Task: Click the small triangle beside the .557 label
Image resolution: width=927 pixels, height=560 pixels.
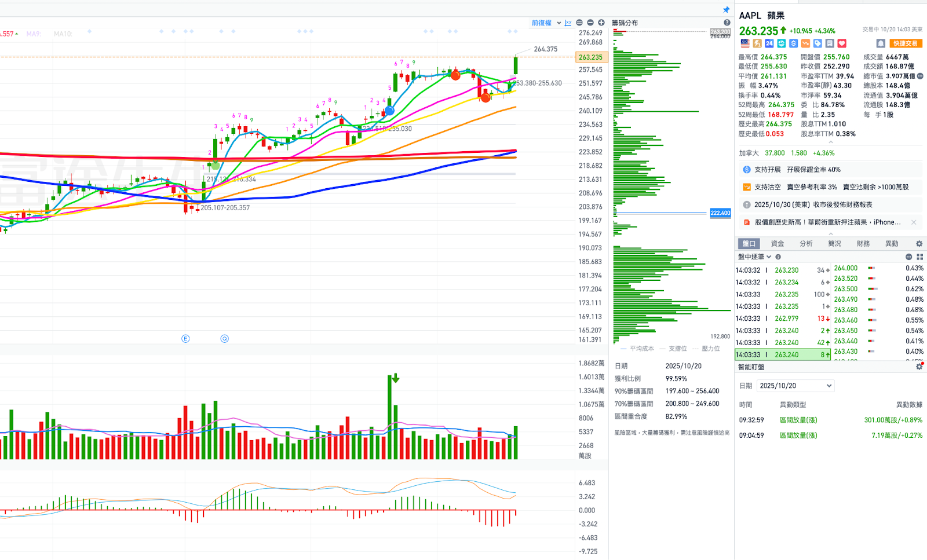Action: pyautogui.click(x=17, y=34)
